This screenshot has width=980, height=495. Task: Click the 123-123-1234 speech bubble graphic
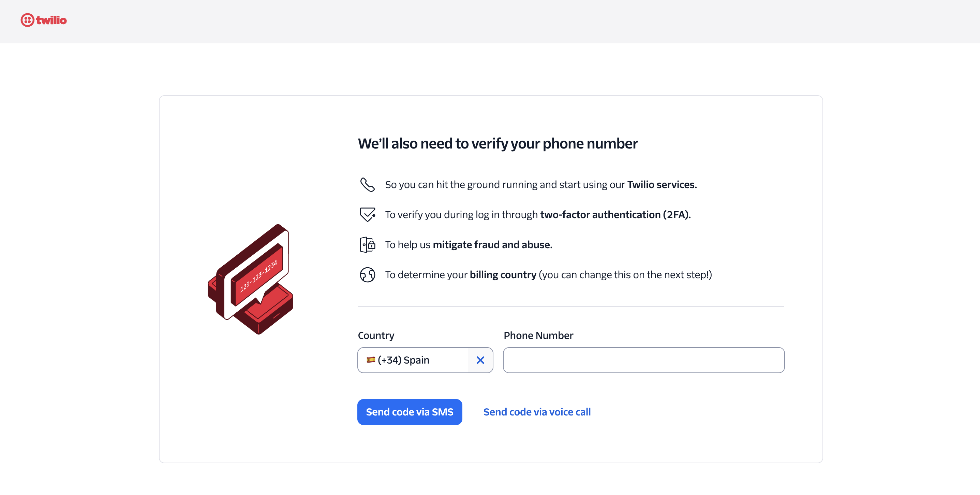pyautogui.click(x=258, y=275)
